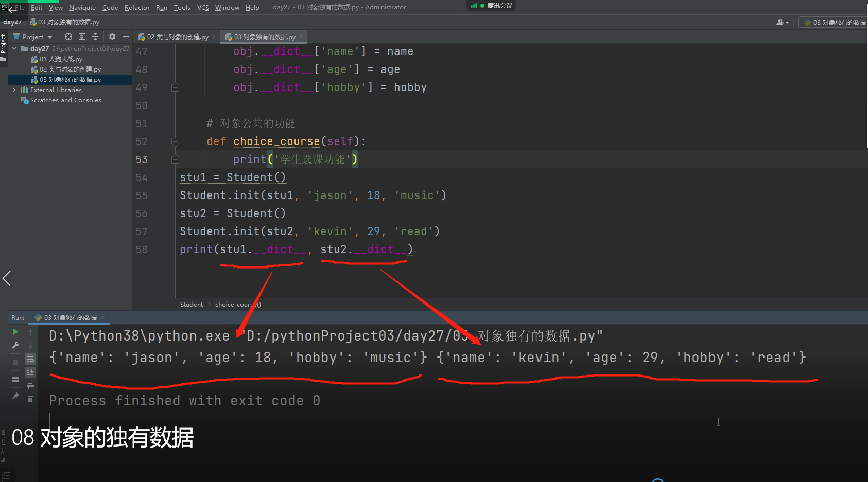Click the Up the stack trace arrow

30,332
